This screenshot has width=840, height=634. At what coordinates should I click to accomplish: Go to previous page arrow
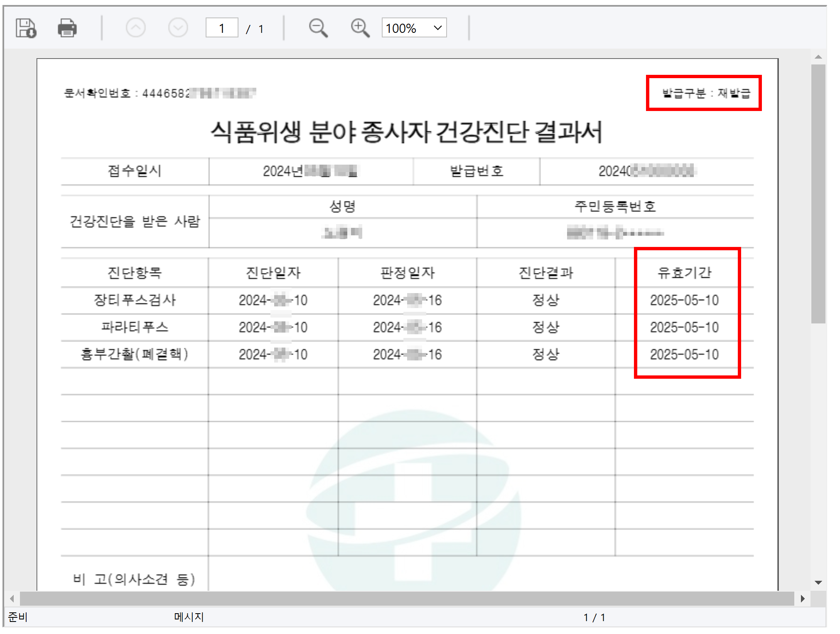pyautogui.click(x=135, y=28)
